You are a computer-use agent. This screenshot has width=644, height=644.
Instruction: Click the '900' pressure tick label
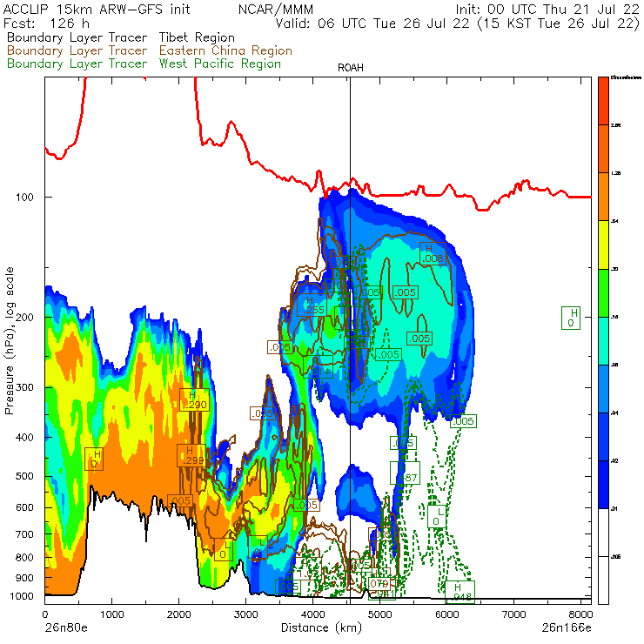[x=24, y=578]
